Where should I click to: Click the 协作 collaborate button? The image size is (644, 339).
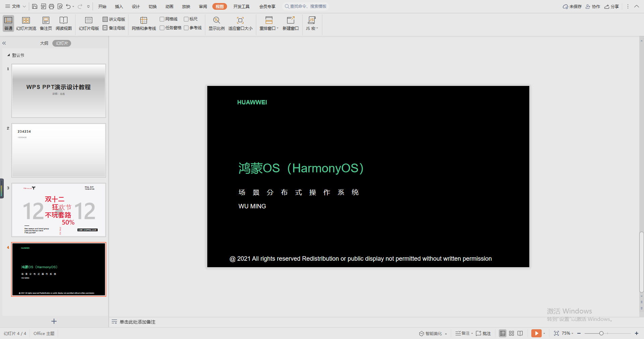coord(593,7)
